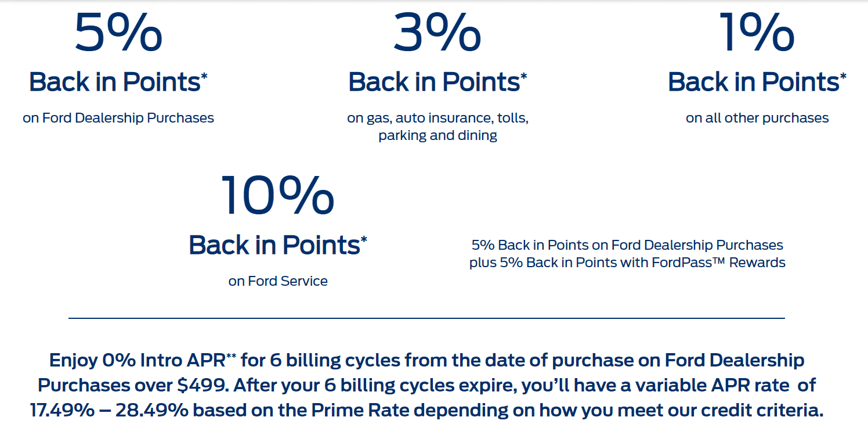Click the 'on Ford Service' caption
Image resolution: width=868 pixels, height=424 pixels.
278,281
